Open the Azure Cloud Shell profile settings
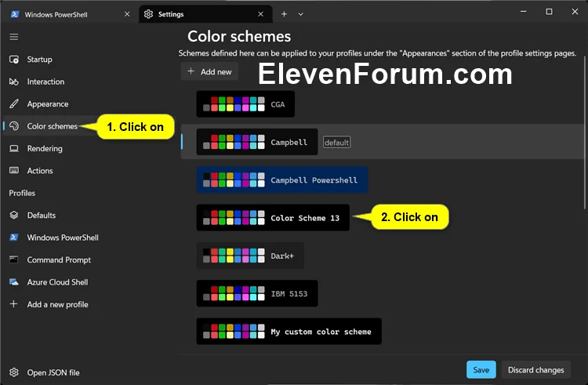The image size is (588, 385). click(x=90, y=282)
